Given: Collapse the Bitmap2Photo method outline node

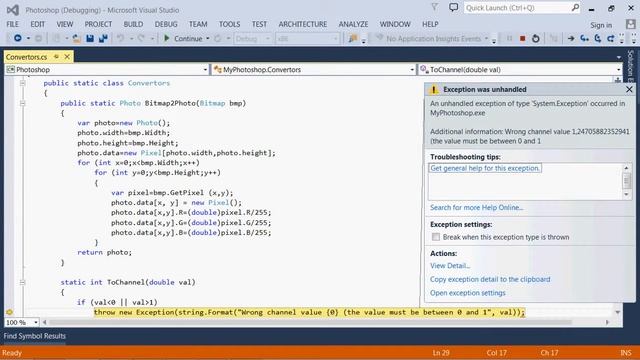Looking at the screenshot, I should tap(23, 103).
